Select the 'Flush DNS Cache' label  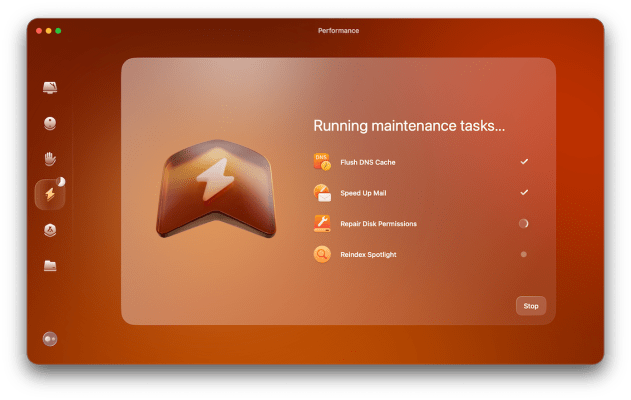tap(368, 162)
